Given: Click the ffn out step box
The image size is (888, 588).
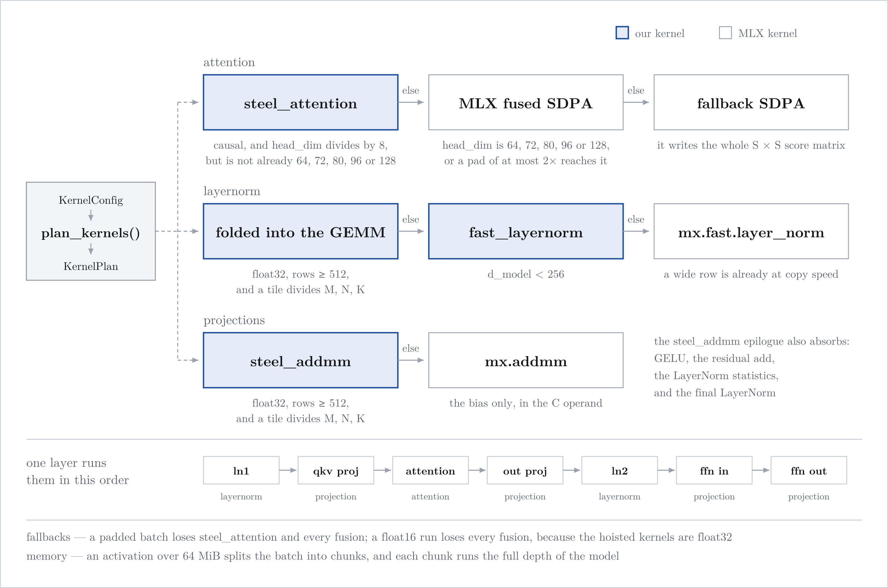Looking at the screenshot, I should 809,470.
